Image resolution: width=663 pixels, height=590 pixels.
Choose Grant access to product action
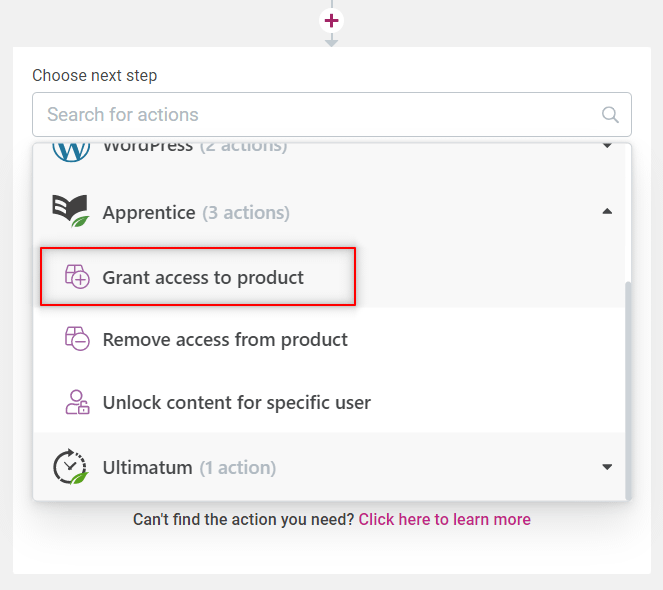[203, 277]
